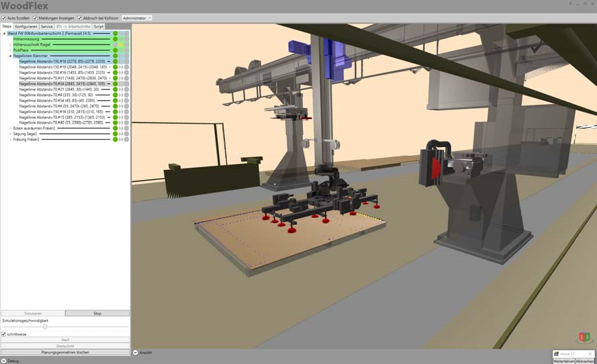This screenshot has width=597, height=364.
Task: Click step arrows of Sägung Säge2 row
Action: pyautogui.click(x=121, y=134)
